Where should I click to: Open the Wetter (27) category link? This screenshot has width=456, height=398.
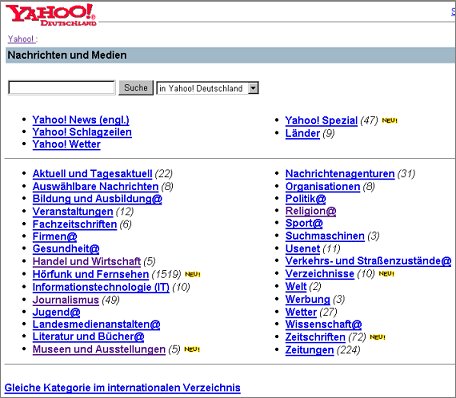click(x=301, y=312)
